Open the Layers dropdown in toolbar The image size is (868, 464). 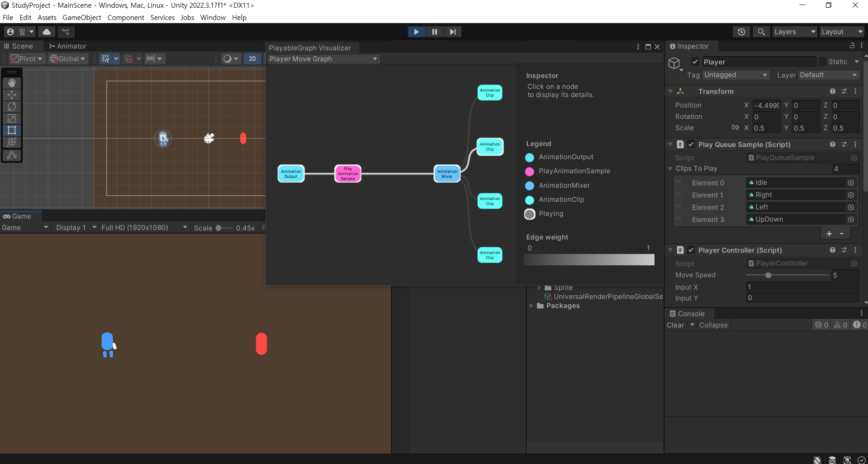(x=795, y=32)
